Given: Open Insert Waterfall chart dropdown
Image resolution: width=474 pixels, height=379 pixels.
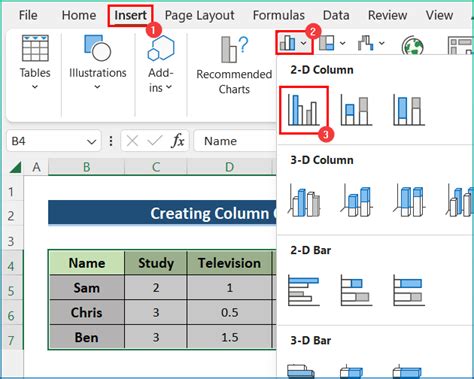Looking at the screenshot, I should click(371, 43).
